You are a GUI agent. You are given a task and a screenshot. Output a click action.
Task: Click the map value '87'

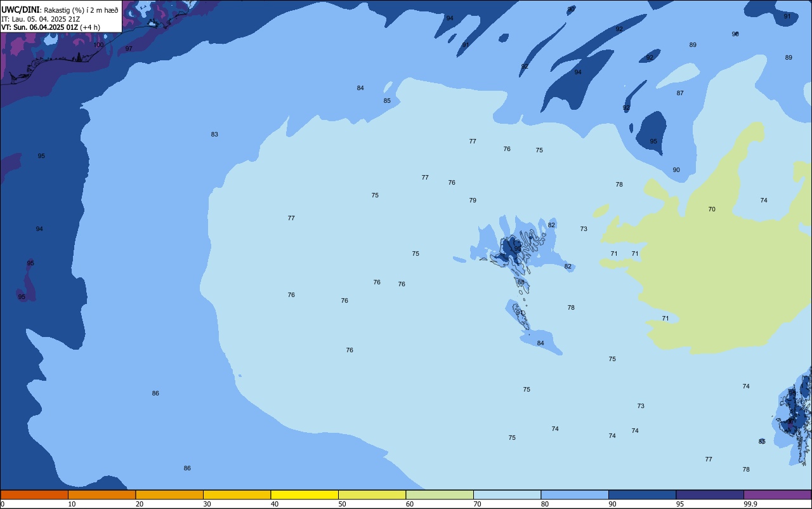coord(680,93)
